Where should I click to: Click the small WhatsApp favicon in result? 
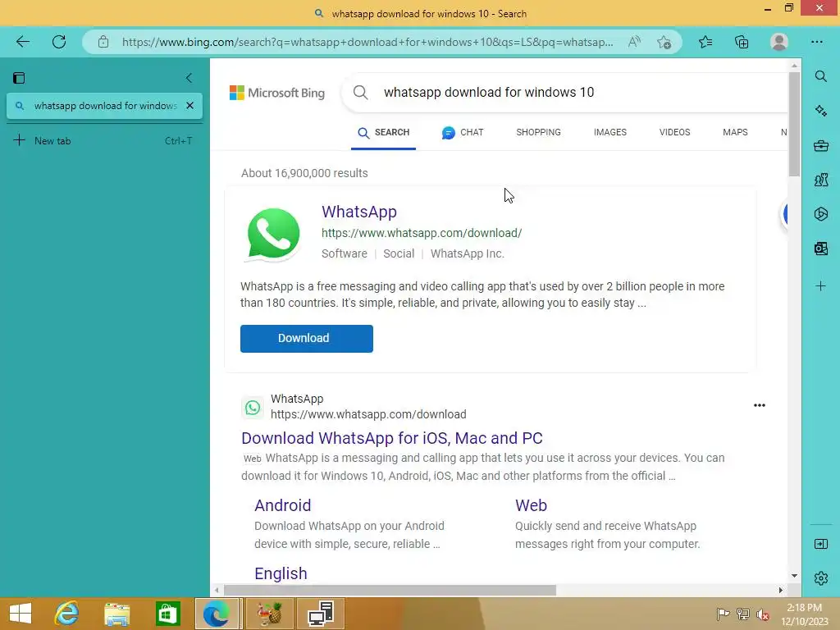[253, 408]
